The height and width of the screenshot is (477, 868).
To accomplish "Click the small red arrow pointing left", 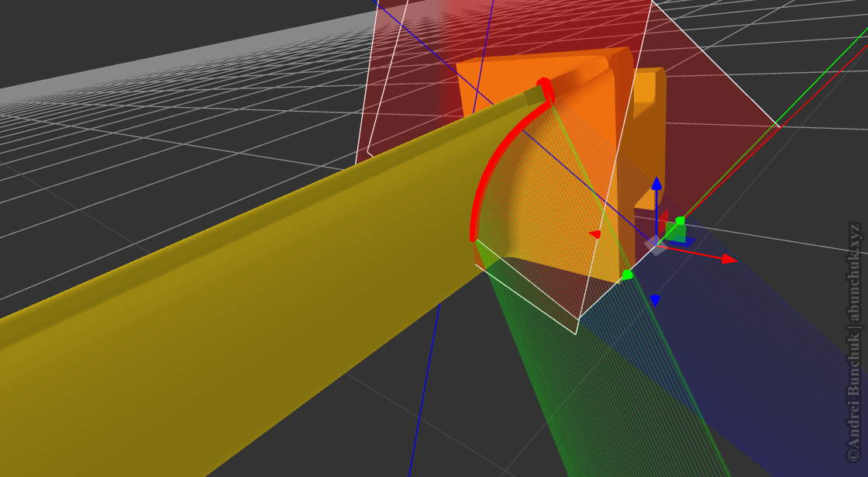I will tap(594, 233).
